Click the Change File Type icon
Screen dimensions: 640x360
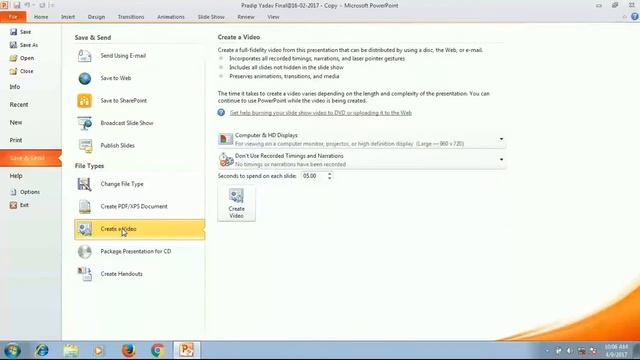[84, 184]
